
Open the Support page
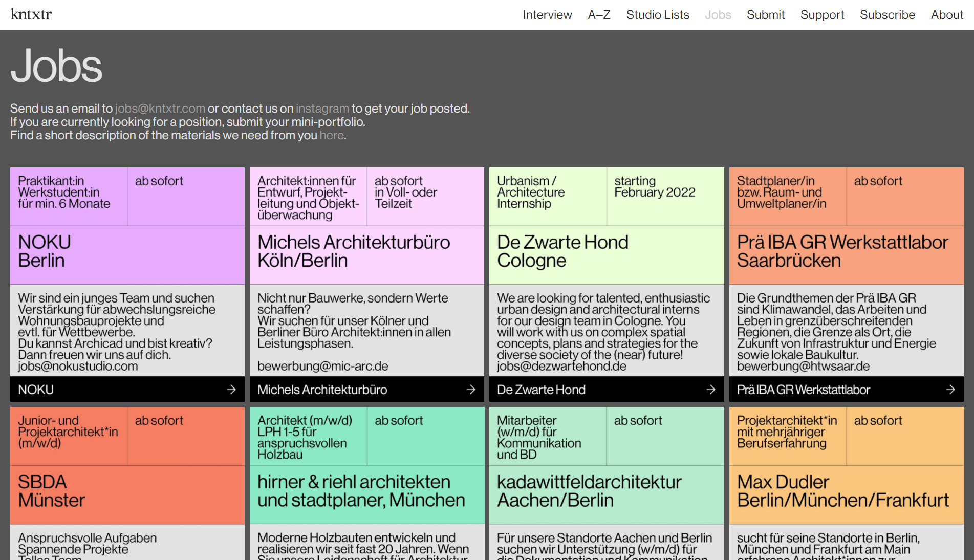pos(822,15)
